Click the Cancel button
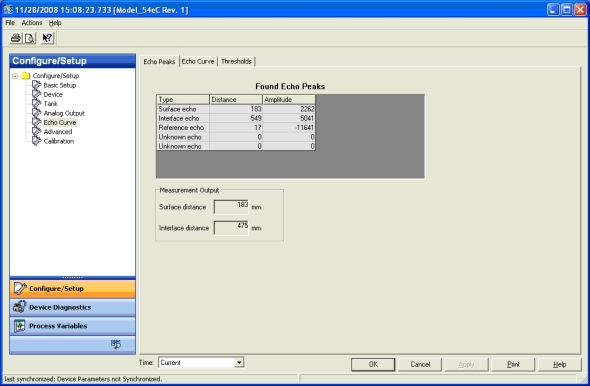Viewport: 590px width, 386px height. click(420, 365)
